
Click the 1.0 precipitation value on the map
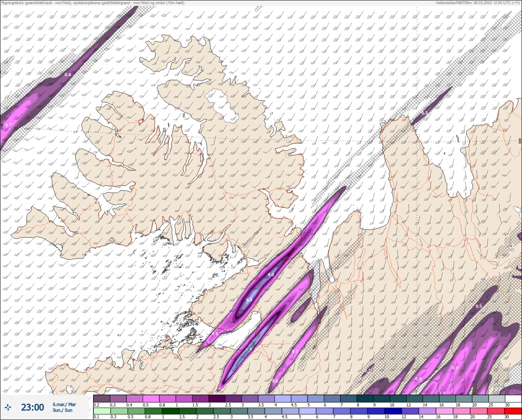[x=215, y=334]
